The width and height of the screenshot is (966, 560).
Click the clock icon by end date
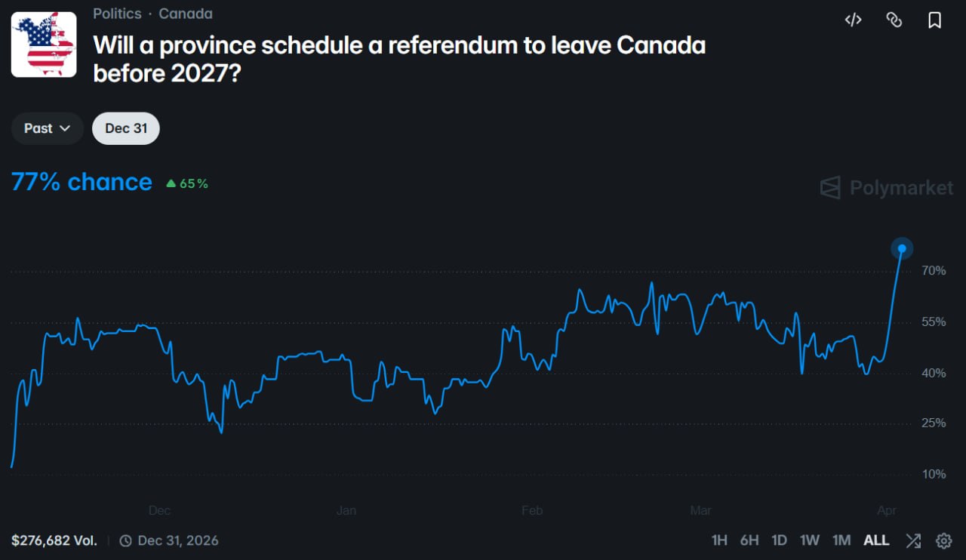[126, 540]
